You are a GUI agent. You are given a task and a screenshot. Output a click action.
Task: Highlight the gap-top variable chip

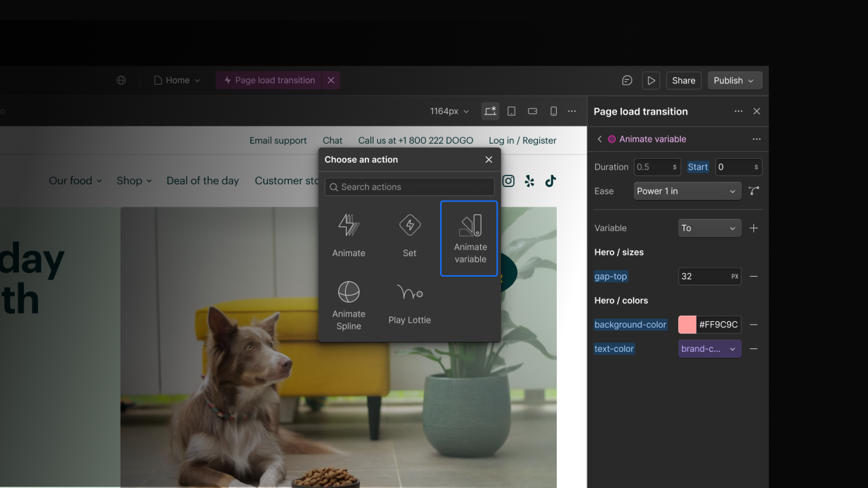pos(610,276)
